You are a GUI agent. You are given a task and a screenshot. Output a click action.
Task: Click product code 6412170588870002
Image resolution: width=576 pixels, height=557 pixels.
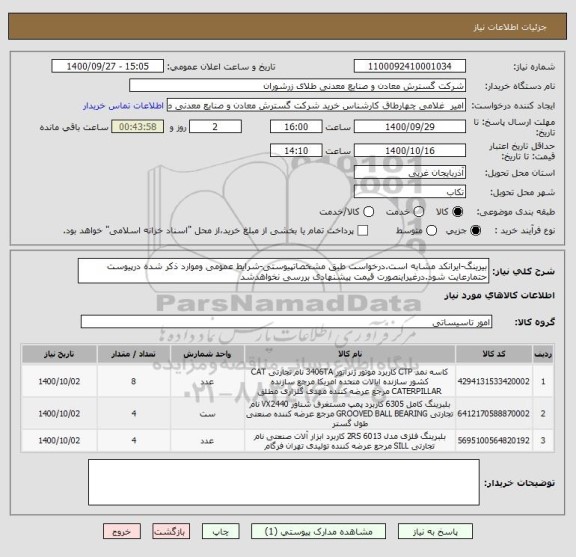point(494,414)
